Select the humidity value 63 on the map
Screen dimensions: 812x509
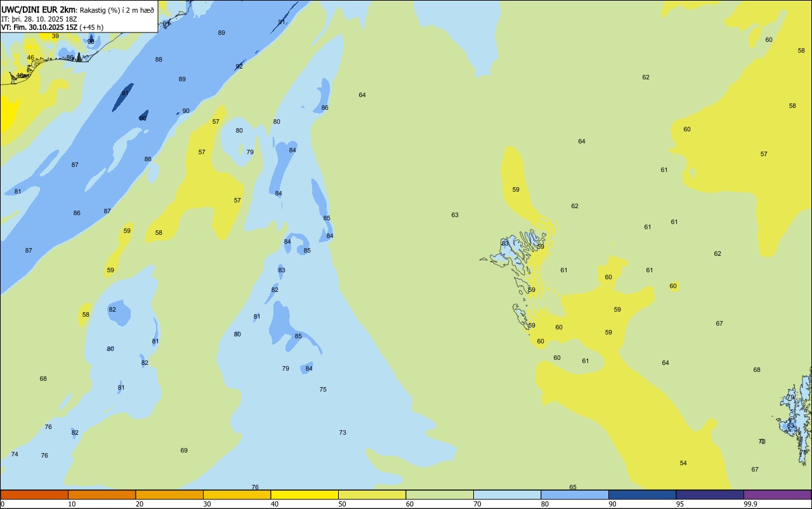point(455,215)
